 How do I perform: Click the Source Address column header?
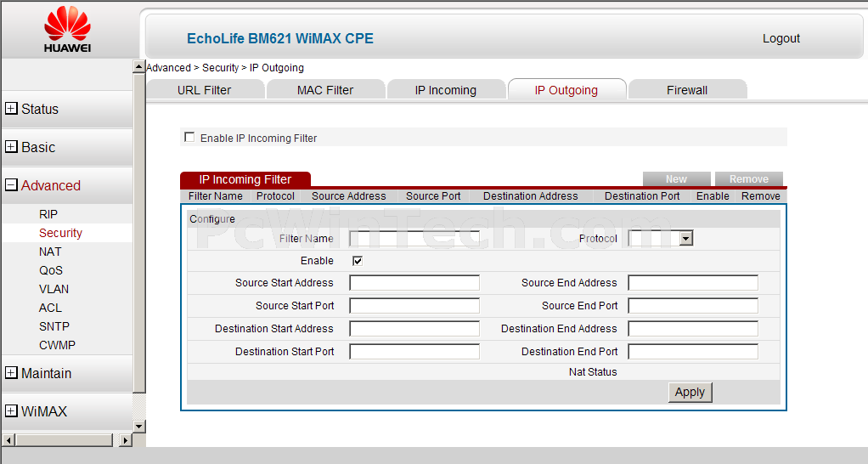pyautogui.click(x=349, y=196)
